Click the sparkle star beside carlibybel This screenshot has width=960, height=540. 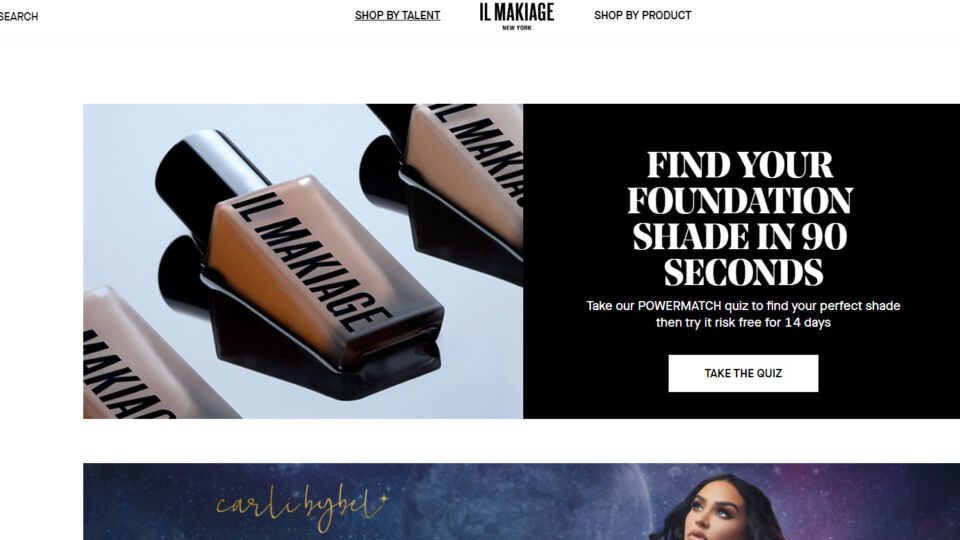point(384,499)
